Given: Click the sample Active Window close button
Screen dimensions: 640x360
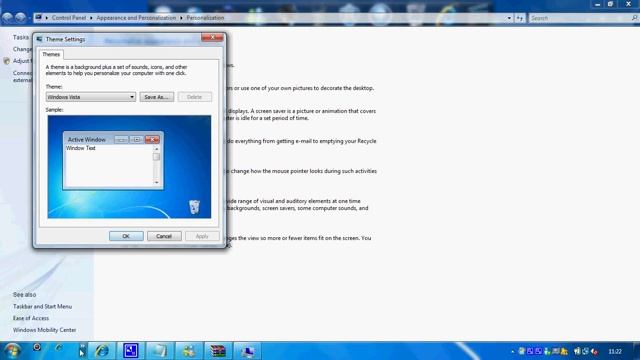Looking at the screenshot, I should point(152,140).
